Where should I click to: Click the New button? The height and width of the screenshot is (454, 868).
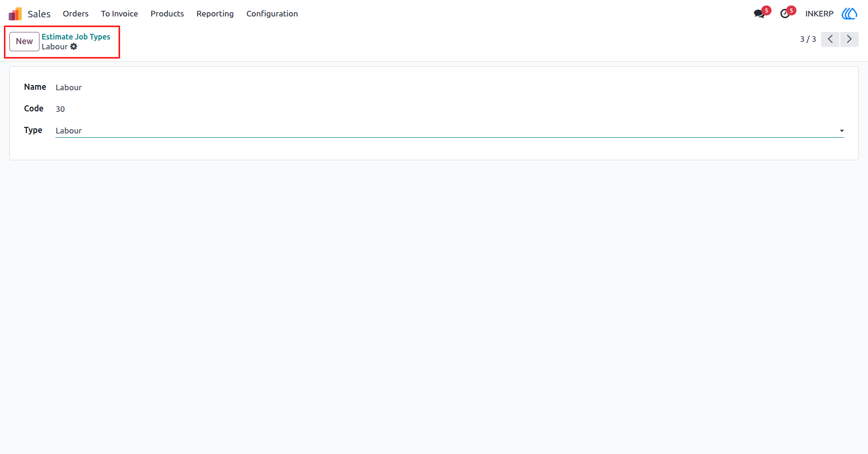tap(24, 41)
